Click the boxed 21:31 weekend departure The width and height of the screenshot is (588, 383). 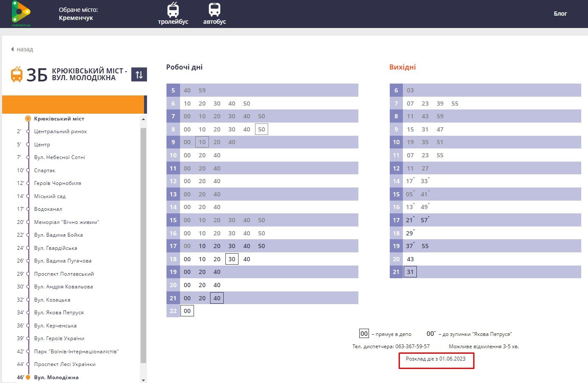pyautogui.click(x=410, y=272)
